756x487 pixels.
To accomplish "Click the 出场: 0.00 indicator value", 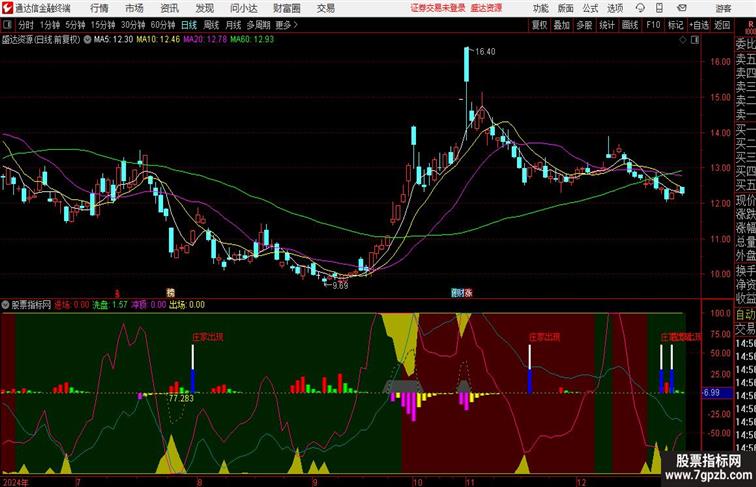I will coord(187,305).
